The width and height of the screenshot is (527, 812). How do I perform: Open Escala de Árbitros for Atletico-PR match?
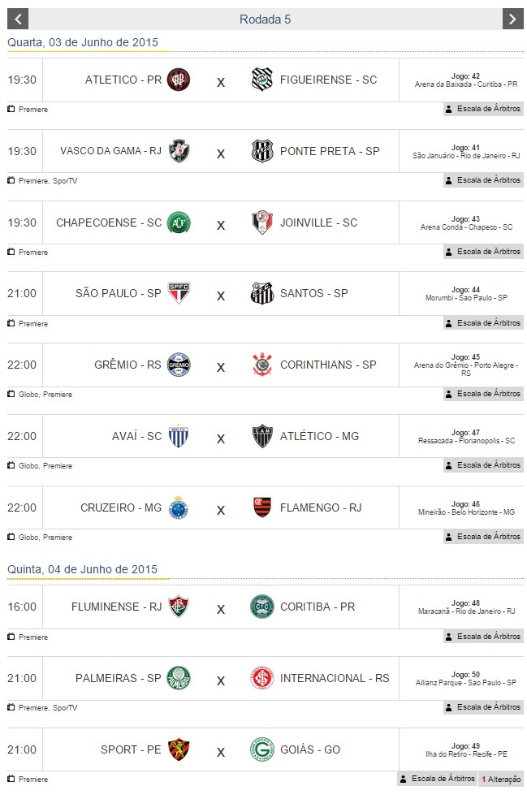point(483,109)
